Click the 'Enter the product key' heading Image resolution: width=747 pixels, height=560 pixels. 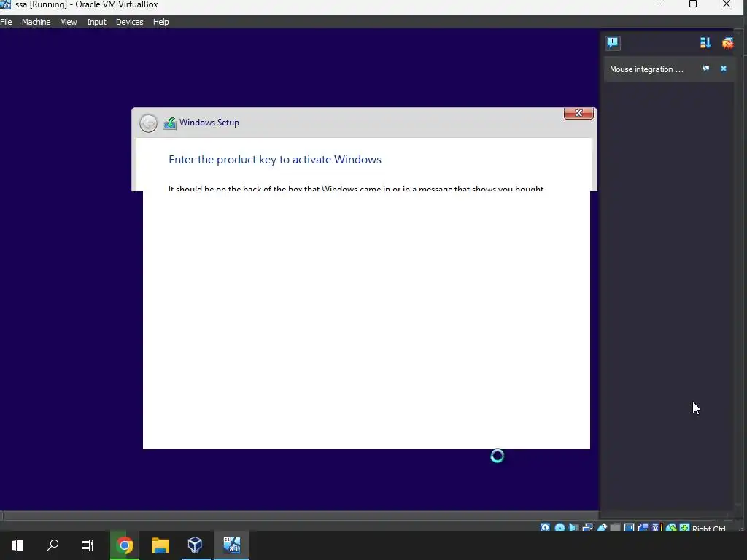point(275,160)
